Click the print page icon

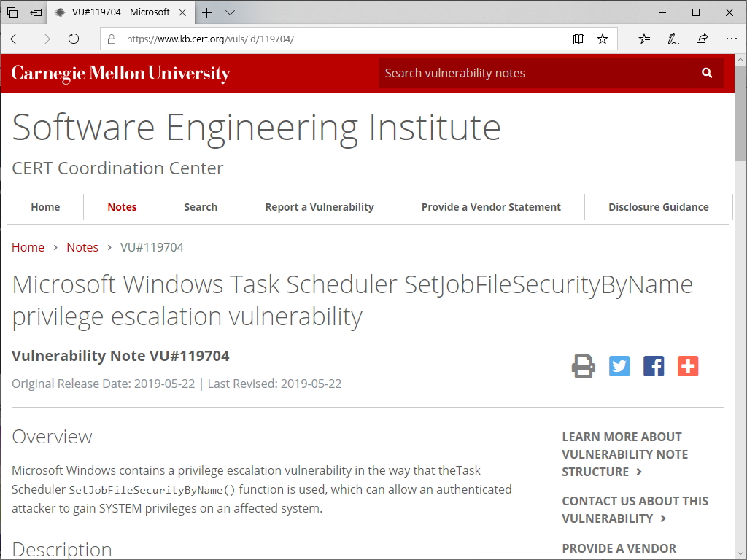(x=583, y=366)
